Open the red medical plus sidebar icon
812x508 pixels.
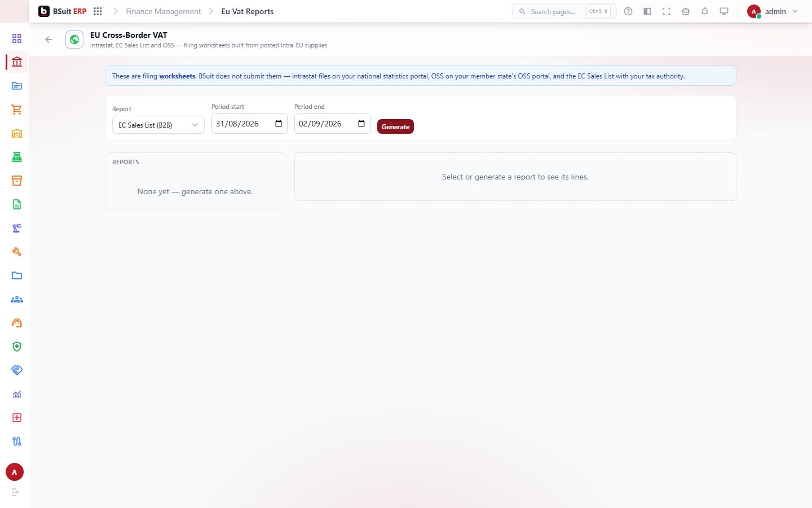point(17,418)
